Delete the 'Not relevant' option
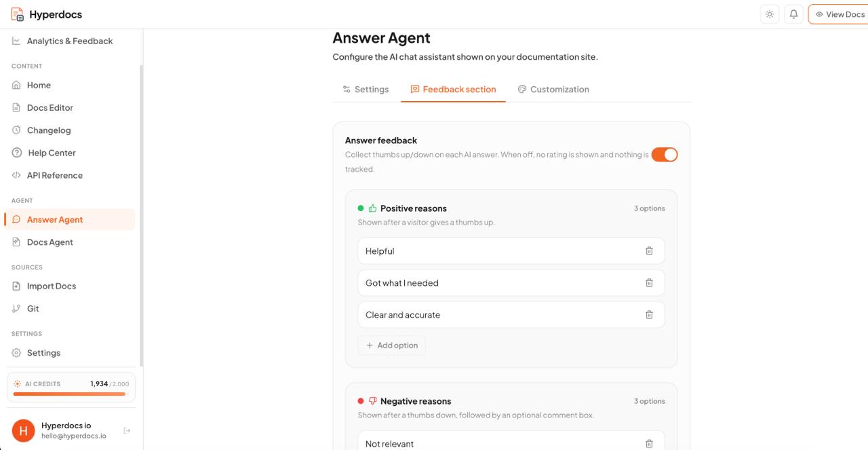 [649, 443]
